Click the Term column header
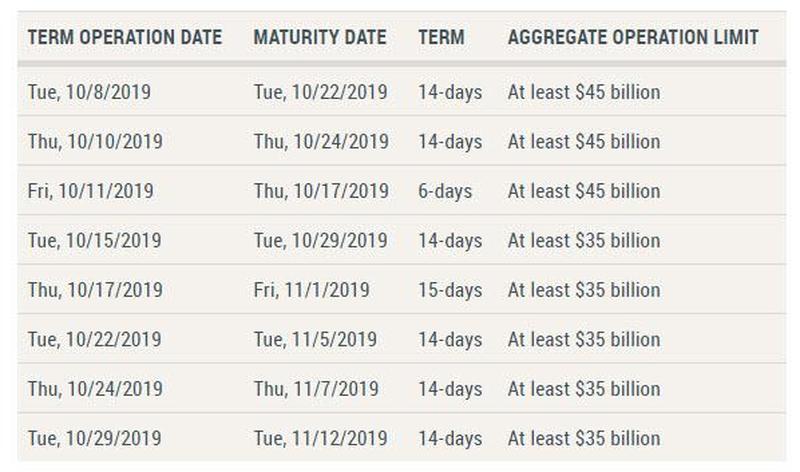 tap(441, 38)
